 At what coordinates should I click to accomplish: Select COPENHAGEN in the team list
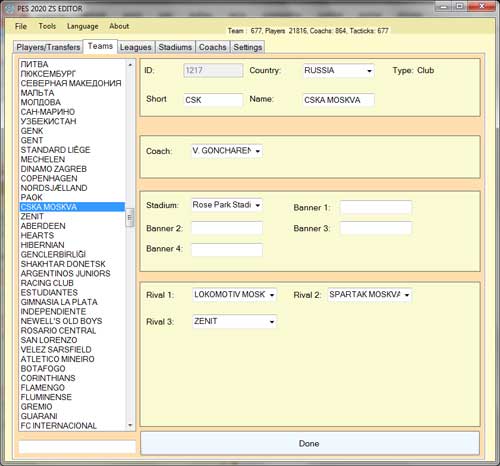(x=72, y=178)
